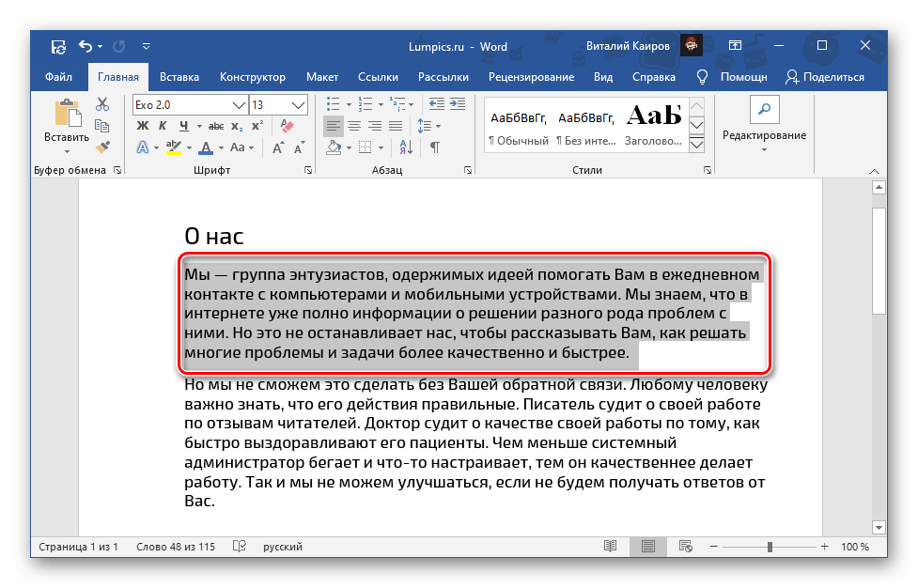
Task: Switch to the Рецензирование tab
Action: point(531,77)
